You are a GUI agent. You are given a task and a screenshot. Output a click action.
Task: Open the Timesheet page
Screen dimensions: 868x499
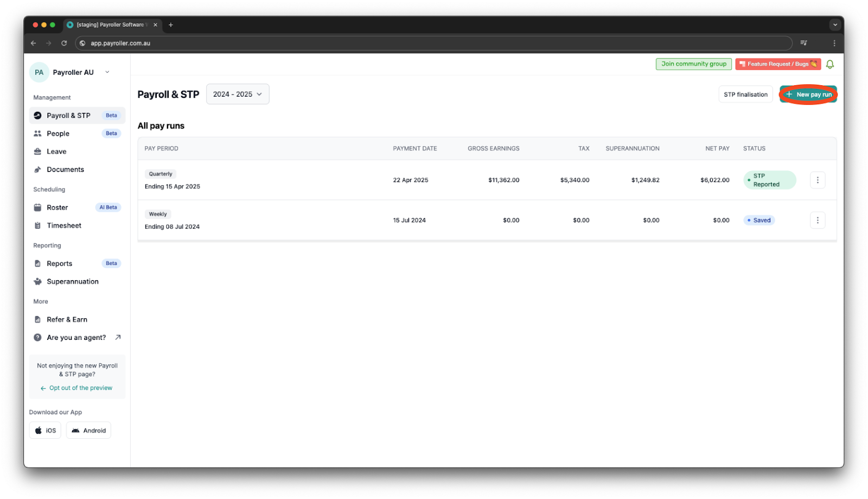(64, 226)
